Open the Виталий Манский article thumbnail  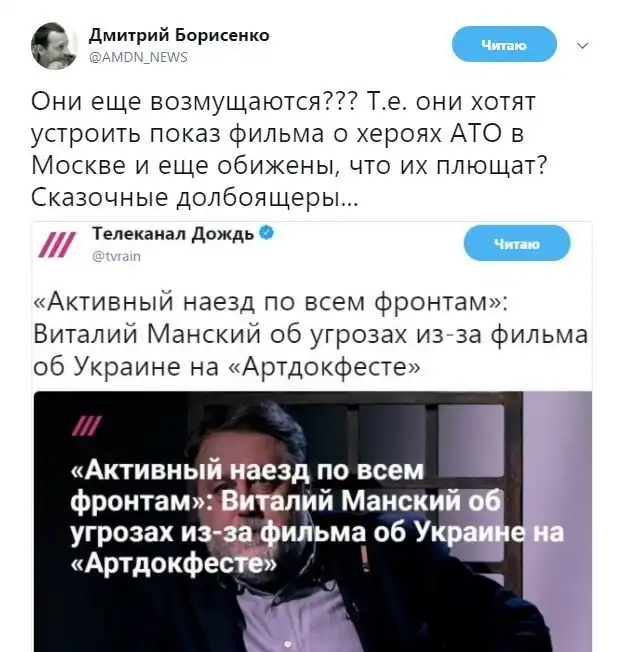[313, 521]
